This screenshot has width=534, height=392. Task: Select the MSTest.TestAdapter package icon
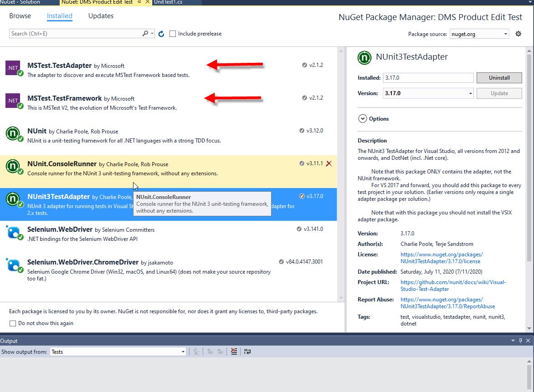tap(14, 68)
